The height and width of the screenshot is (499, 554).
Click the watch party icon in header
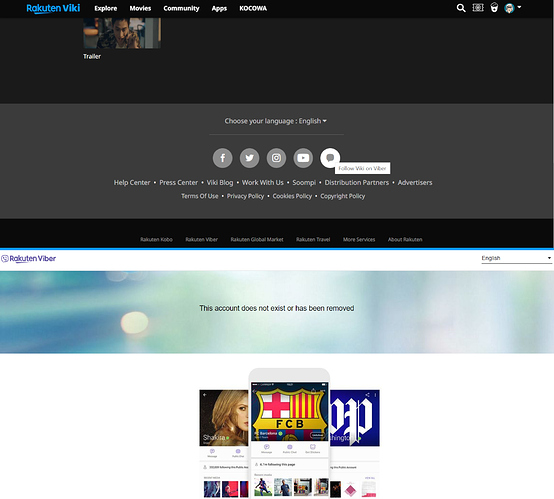pyautogui.click(x=478, y=7)
